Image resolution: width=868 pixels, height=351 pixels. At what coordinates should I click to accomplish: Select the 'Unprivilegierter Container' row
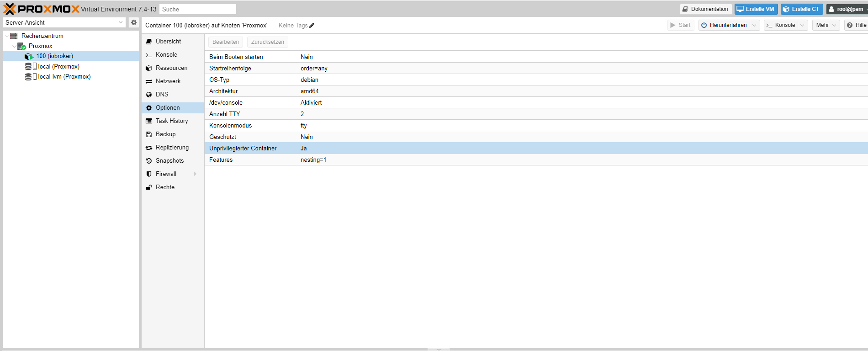coord(536,149)
